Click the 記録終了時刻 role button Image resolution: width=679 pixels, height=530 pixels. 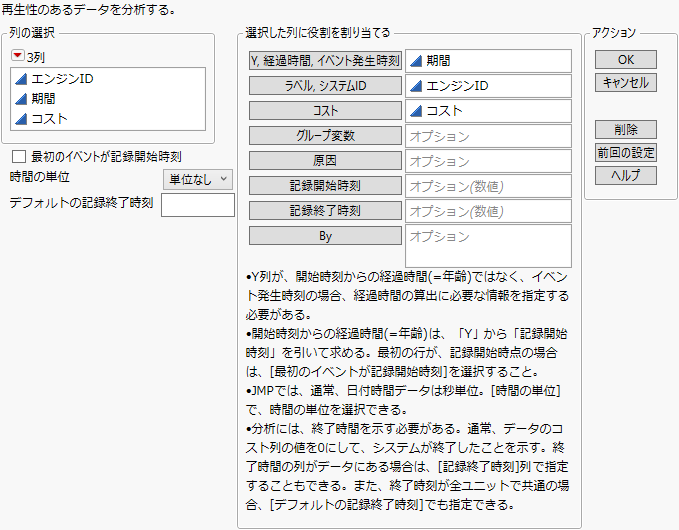pyautogui.click(x=325, y=211)
